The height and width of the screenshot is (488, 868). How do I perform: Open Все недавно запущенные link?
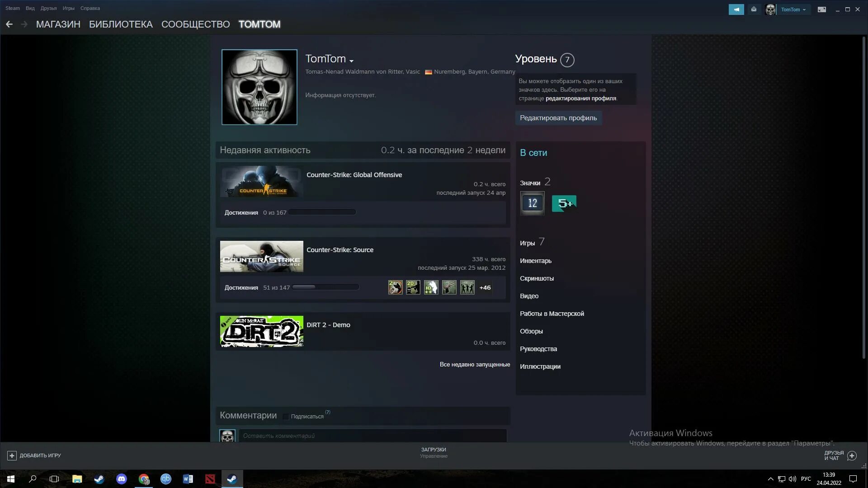pos(475,365)
